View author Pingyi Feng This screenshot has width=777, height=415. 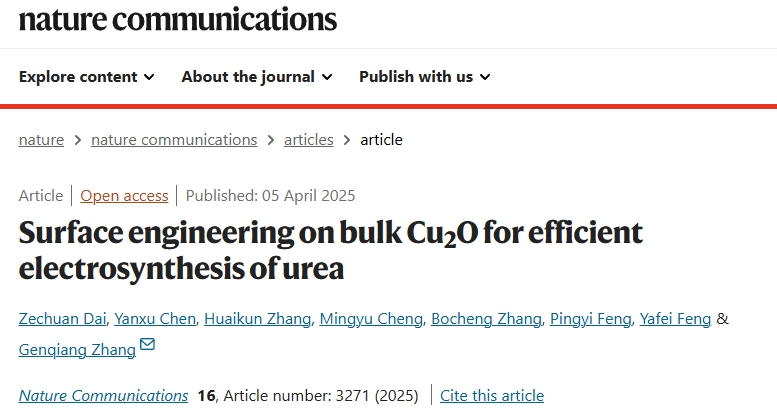coord(591,319)
